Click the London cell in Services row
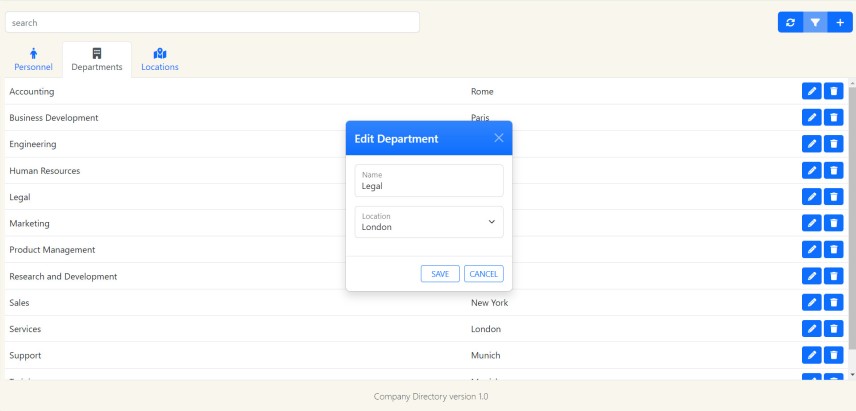 point(486,329)
